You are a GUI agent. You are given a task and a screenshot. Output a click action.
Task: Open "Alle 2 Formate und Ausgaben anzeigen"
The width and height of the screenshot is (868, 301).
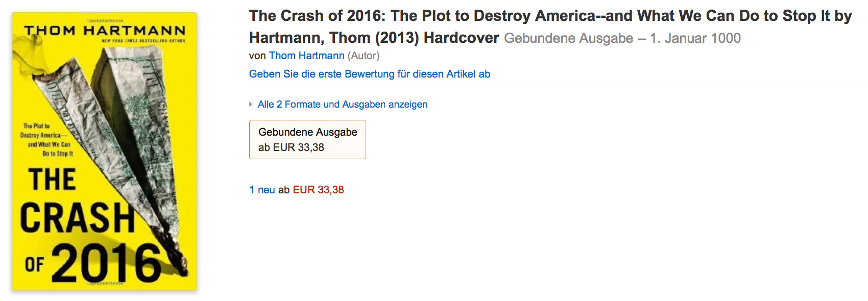[x=342, y=105]
